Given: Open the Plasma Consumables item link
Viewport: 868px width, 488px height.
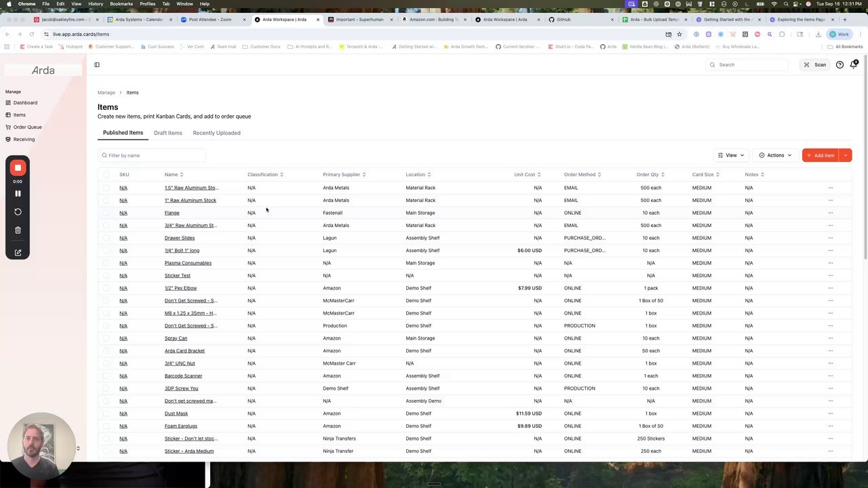Looking at the screenshot, I should coord(188,263).
